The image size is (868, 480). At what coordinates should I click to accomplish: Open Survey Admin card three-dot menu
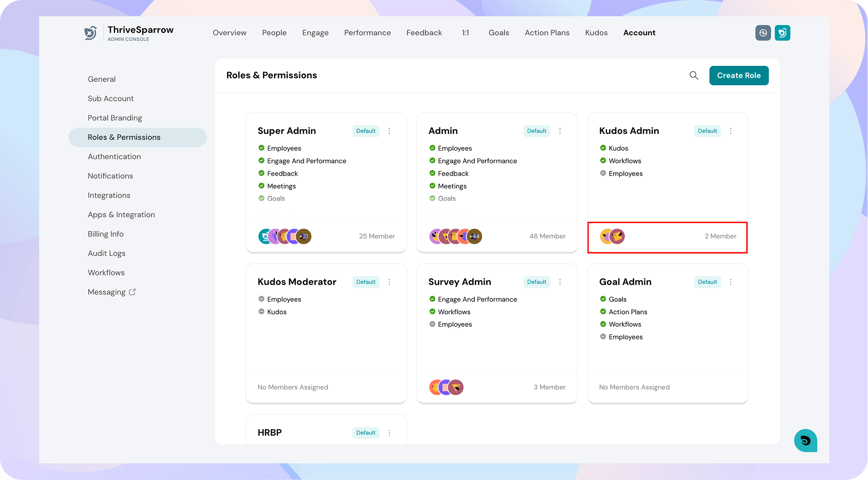tap(560, 282)
